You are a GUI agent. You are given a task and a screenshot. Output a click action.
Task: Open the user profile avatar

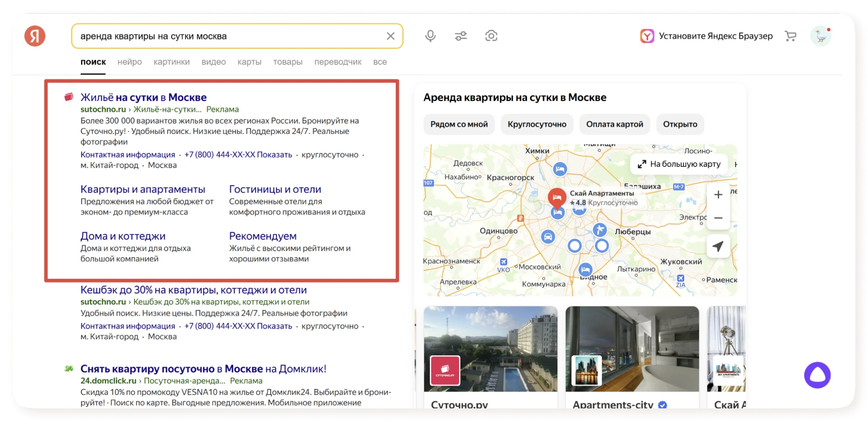point(821,36)
